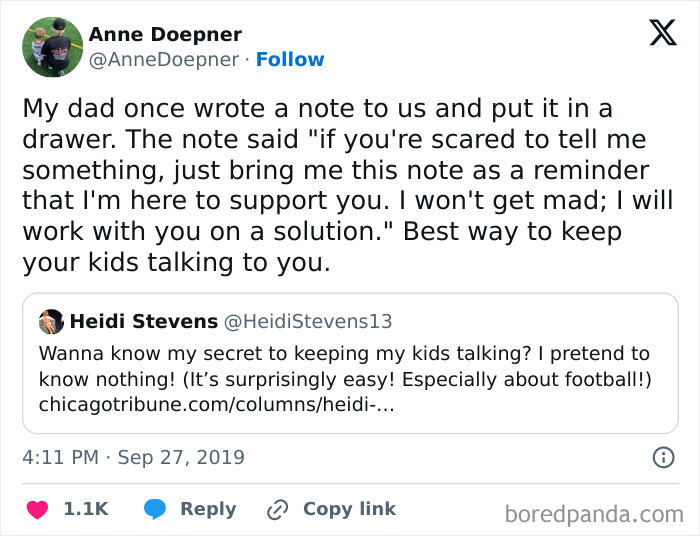Click the boredpanda.com watermark

coord(594,514)
